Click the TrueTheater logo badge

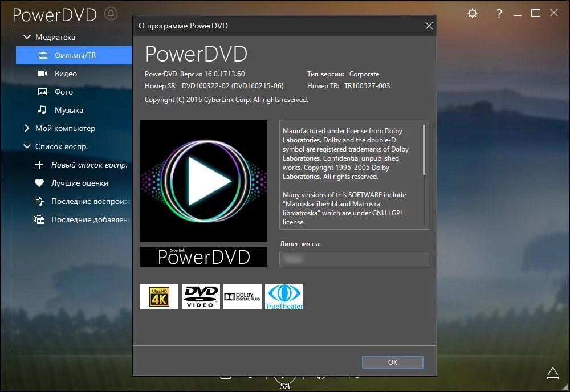(x=284, y=296)
